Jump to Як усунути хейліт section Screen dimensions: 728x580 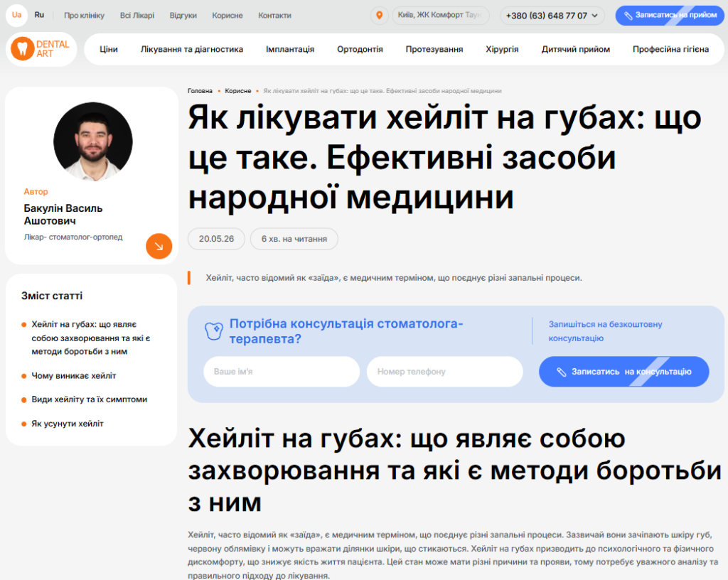[x=68, y=424]
